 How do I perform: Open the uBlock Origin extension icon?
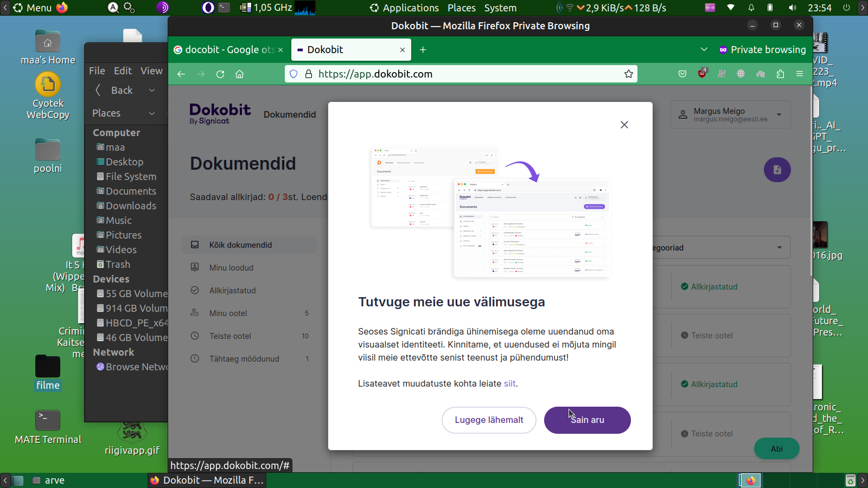pyautogui.click(x=703, y=73)
